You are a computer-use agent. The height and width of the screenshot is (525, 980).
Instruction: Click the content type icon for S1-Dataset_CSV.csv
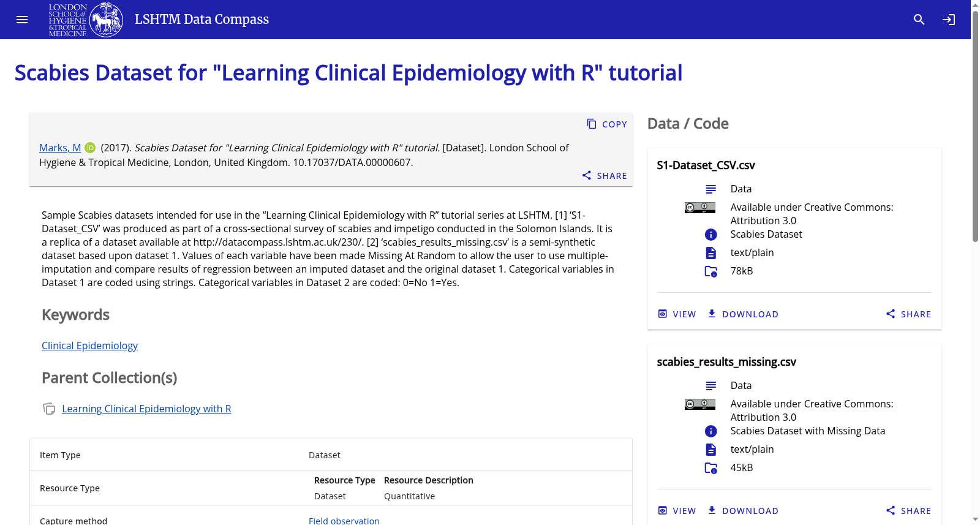pyautogui.click(x=710, y=189)
